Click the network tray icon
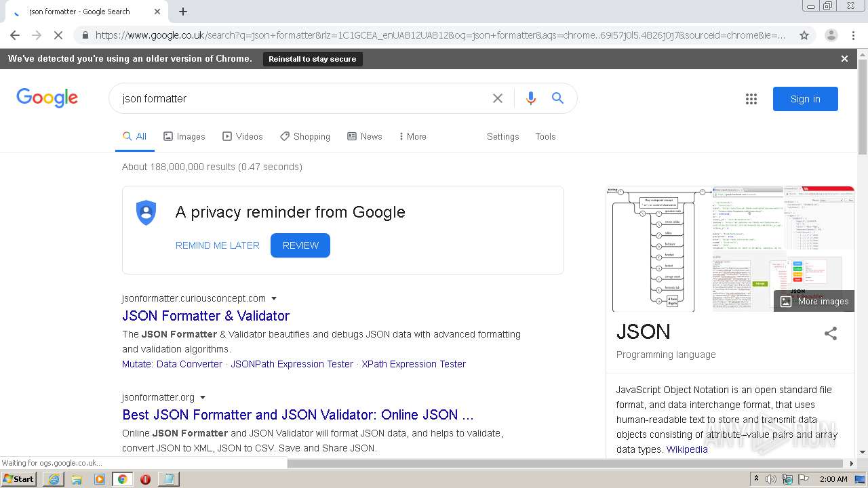The width and height of the screenshot is (868, 488). 787,479
